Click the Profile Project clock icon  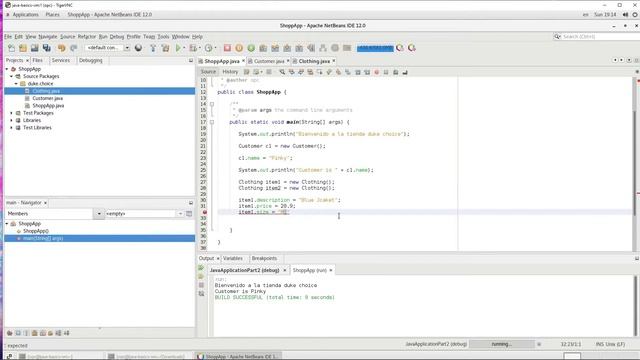[209, 48]
